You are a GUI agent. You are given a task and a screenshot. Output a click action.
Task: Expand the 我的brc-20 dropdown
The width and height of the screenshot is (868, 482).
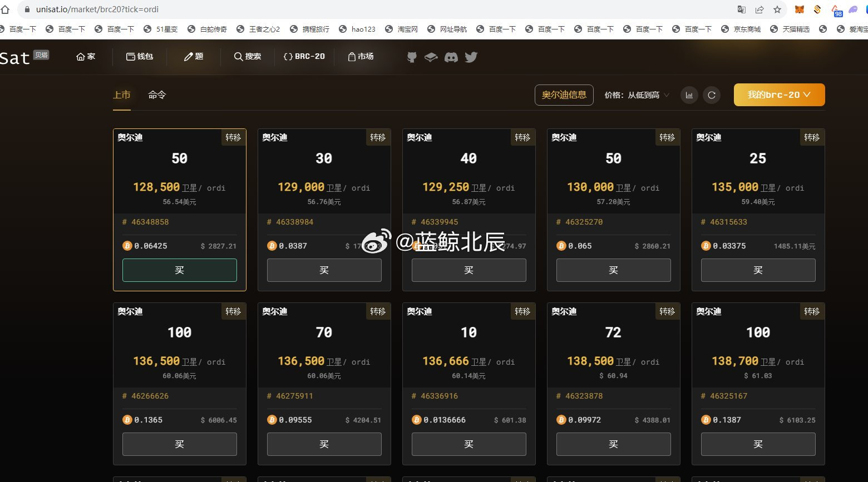779,95
